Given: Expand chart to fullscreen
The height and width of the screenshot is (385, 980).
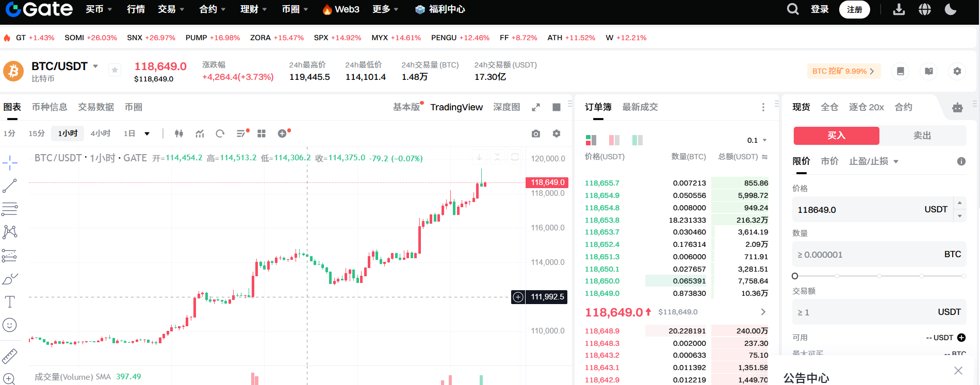Looking at the screenshot, I should pos(536,107).
